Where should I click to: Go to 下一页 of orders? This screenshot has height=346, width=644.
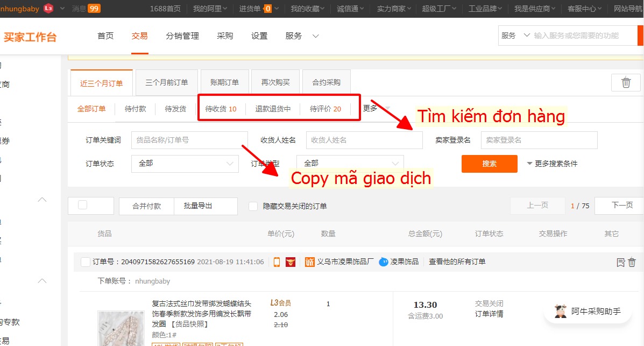pos(622,206)
